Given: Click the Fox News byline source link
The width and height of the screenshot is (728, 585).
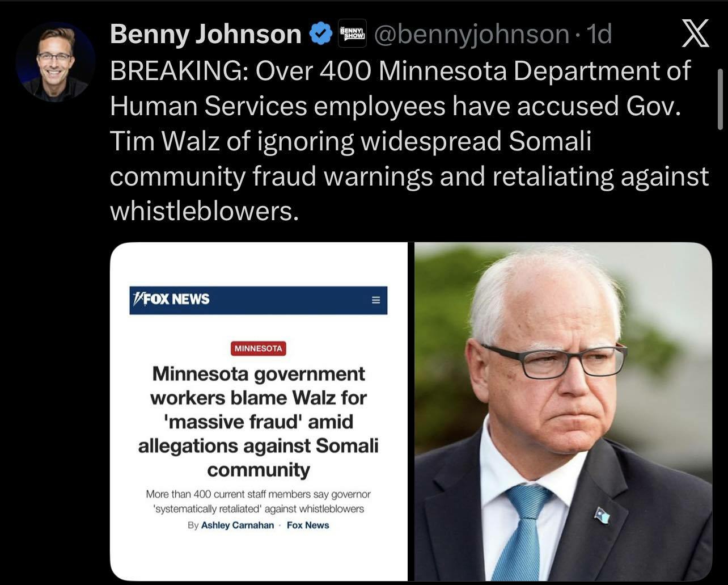Looking at the screenshot, I should 308,525.
